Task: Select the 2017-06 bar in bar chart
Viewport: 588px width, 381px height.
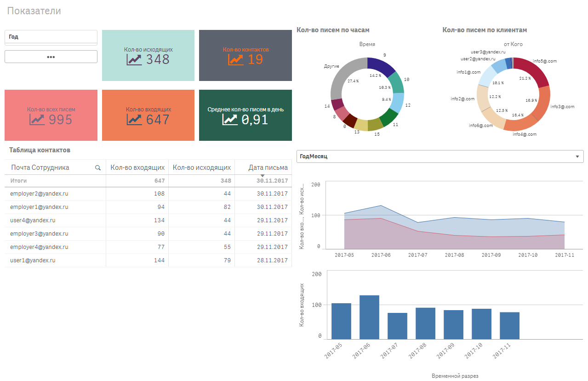Action: tap(369, 317)
